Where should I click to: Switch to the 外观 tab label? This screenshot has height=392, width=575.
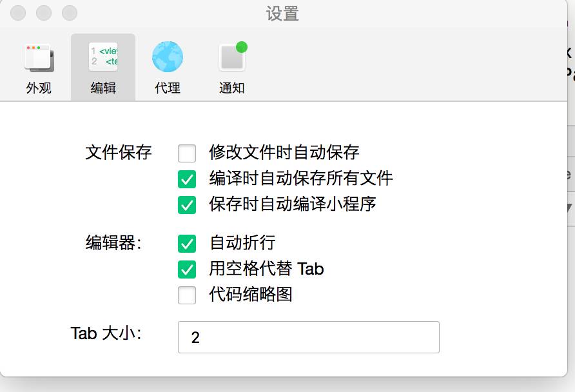pyautogui.click(x=39, y=88)
